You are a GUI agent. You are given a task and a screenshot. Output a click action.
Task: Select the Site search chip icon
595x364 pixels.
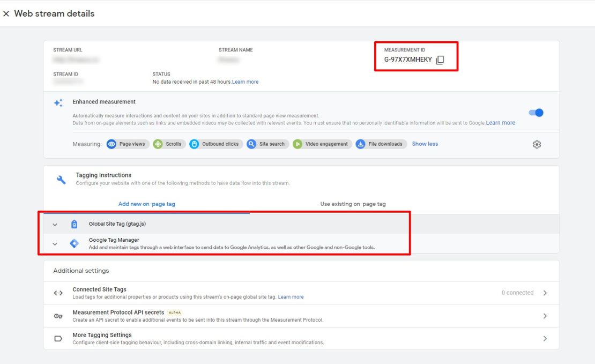(x=251, y=144)
